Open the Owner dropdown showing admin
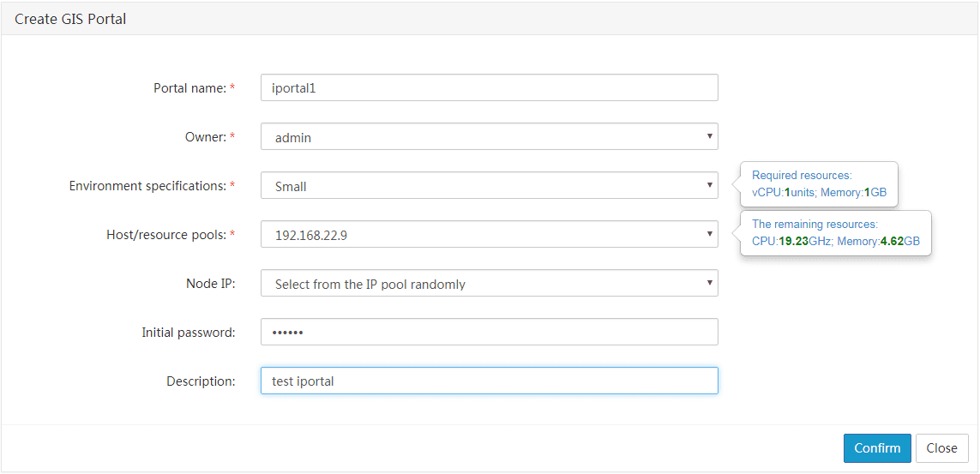Viewport: 980px width, 474px height. 490,136
